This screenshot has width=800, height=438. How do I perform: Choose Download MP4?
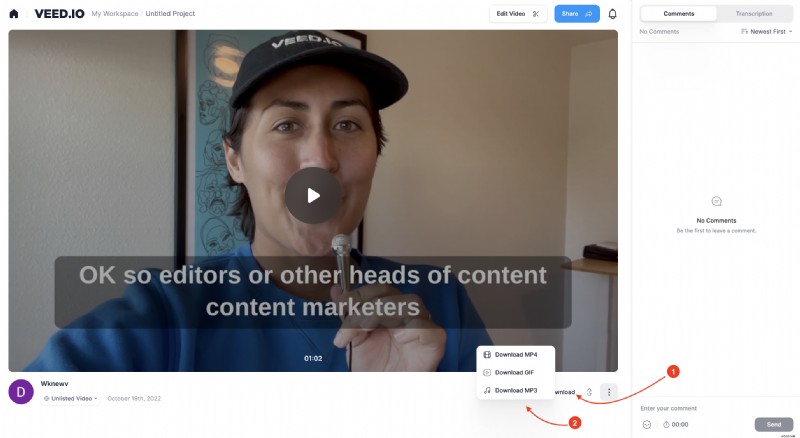click(x=515, y=354)
